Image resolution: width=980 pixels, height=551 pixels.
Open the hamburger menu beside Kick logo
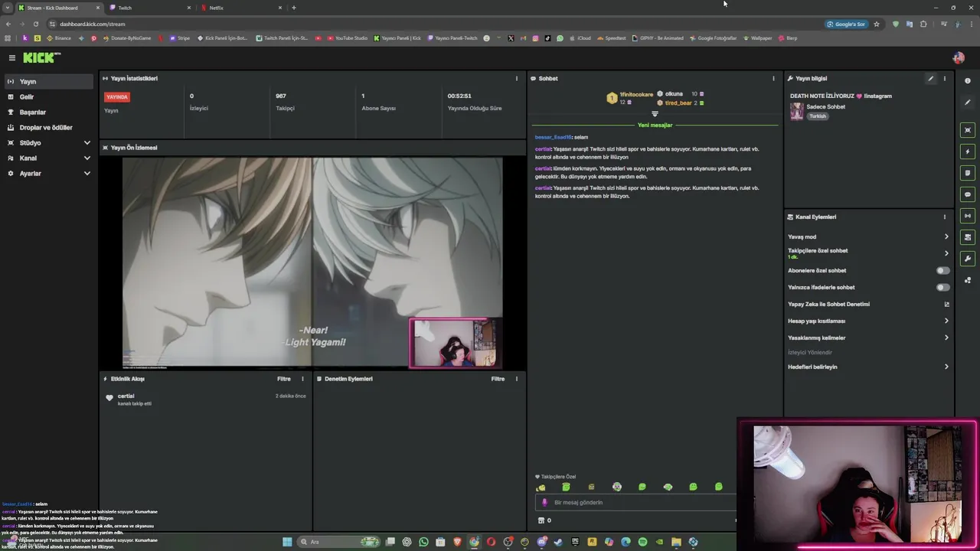click(12, 58)
